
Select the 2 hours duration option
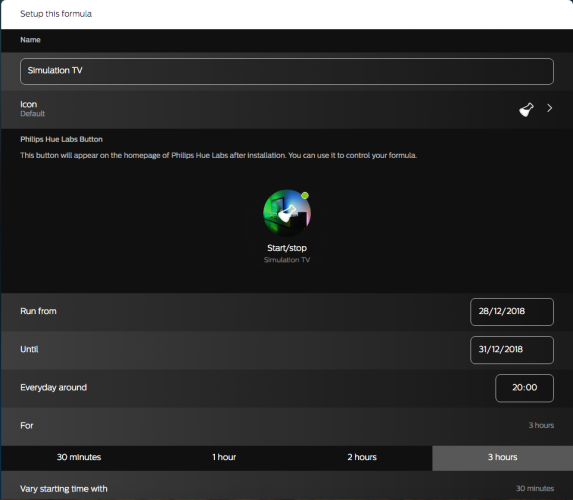coord(362,458)
